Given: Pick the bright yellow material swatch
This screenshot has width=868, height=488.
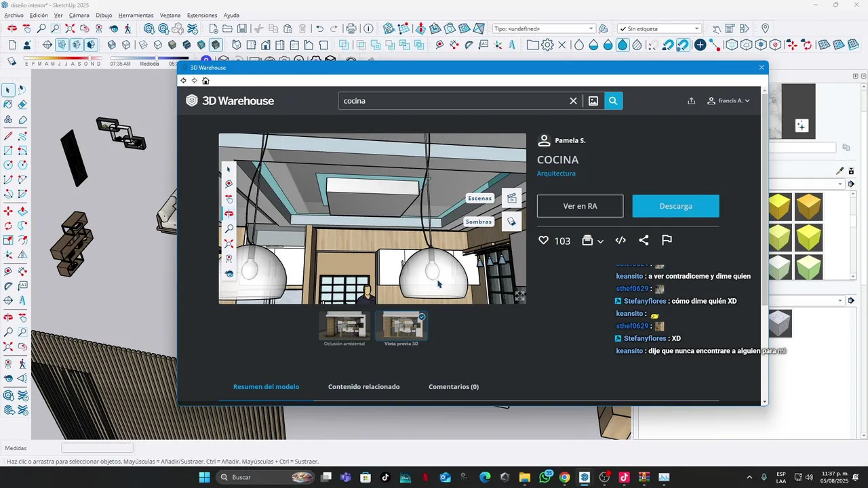Looking at the screenshot, I should 809,237.
